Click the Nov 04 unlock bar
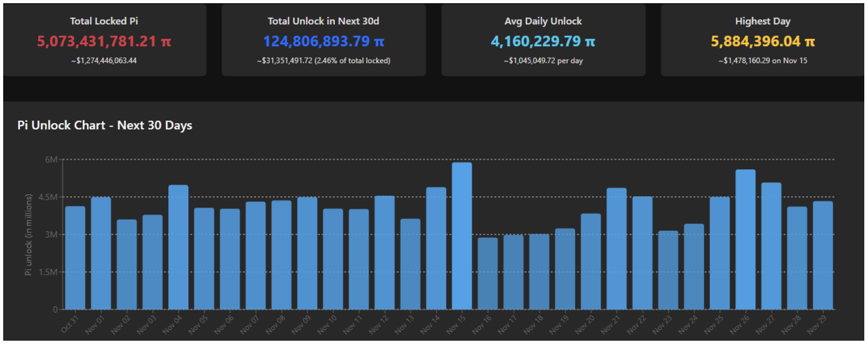 178,247
